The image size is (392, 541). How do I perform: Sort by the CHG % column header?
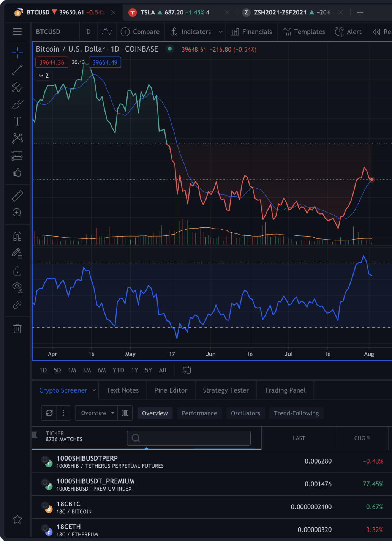tap(362, 438)
